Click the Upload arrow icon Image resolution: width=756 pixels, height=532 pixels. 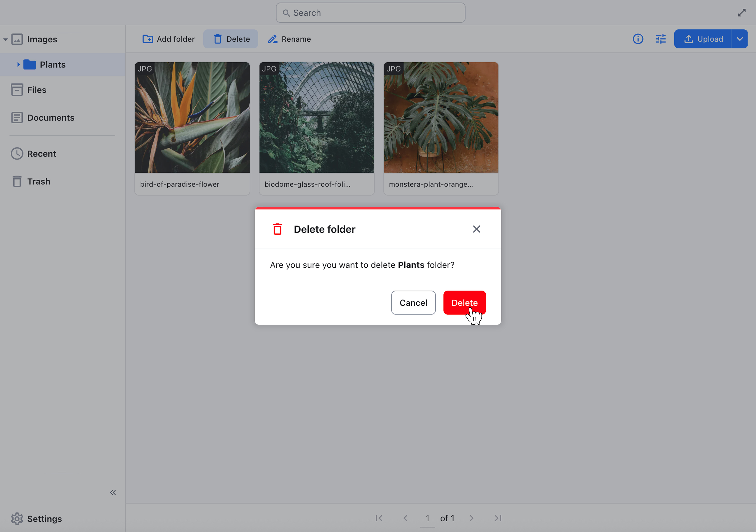click(689, 39)
